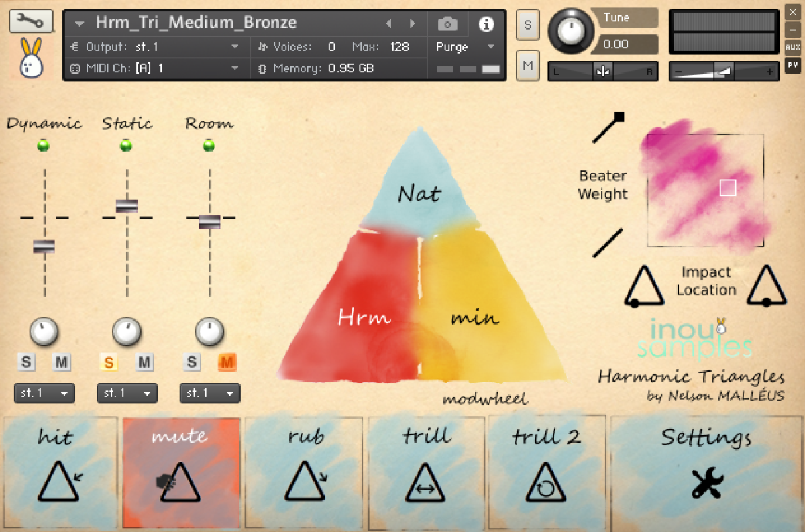Toggle the Dynamic mic green LED
The height and width of the screenshot is (532, 805).
click(44, 146)
